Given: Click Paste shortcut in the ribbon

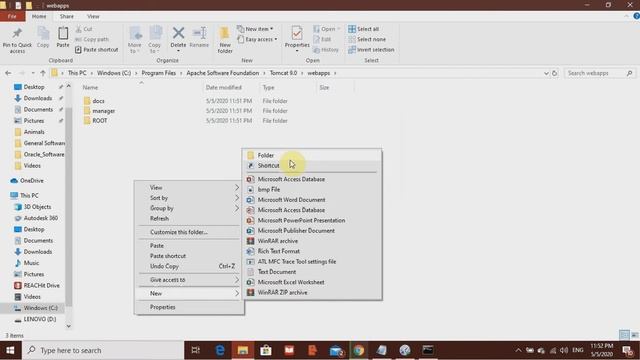Looking at the screenshot, I should click(x=97, y=49).
